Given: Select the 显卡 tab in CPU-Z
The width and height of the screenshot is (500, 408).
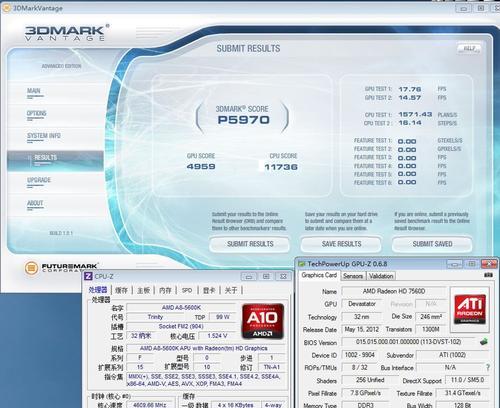Looking at the screenshot, I should click(x=209, y=290).
